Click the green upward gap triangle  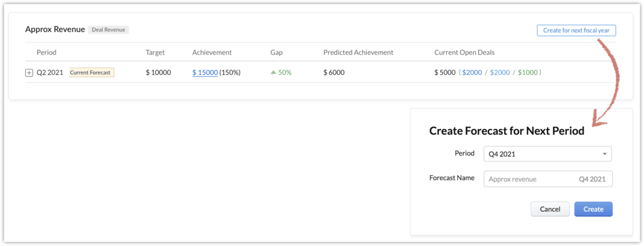click(x=273, y=72)
